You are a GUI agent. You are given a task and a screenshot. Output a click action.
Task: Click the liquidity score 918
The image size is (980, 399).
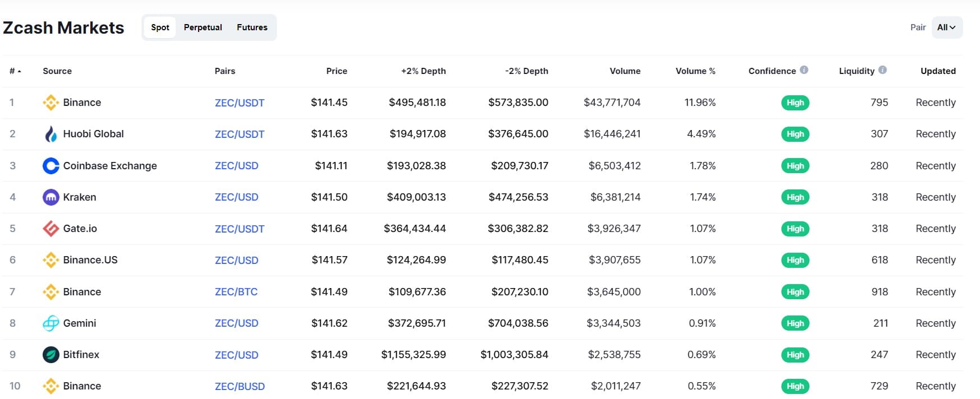click(x=880, y=292)
